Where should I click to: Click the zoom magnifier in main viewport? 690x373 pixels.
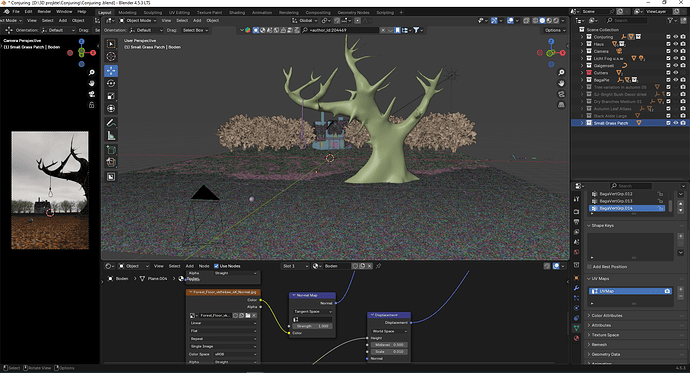[561, 73]
